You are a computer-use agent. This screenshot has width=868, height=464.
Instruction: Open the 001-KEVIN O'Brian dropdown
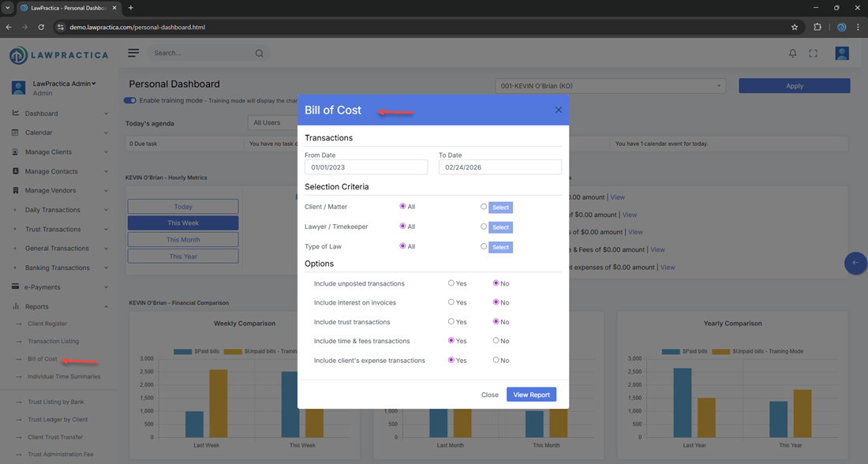click(610, 86)
